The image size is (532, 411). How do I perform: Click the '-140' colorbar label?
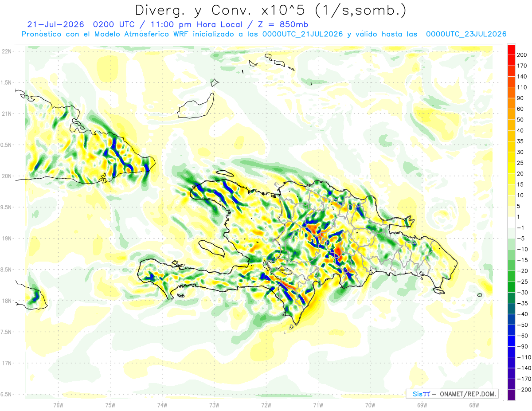pos(524,368)
